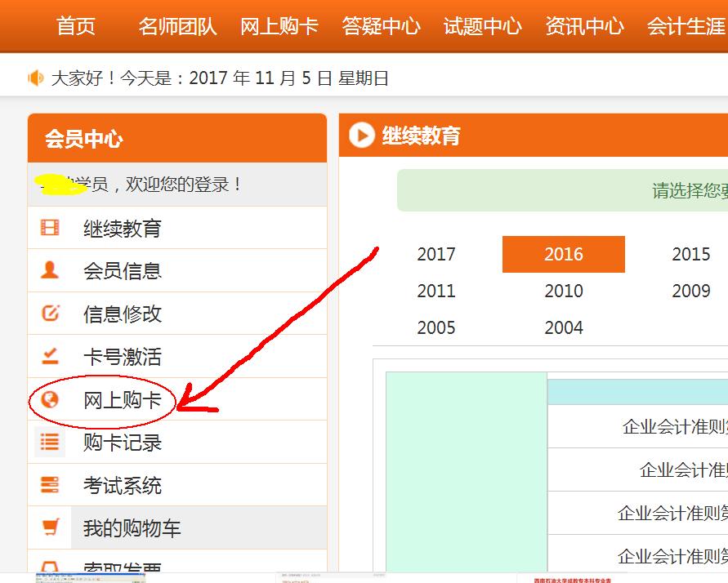Click the play icon next to 继续教育 header
Screen dimensions: 728x583
click(360, 136)
